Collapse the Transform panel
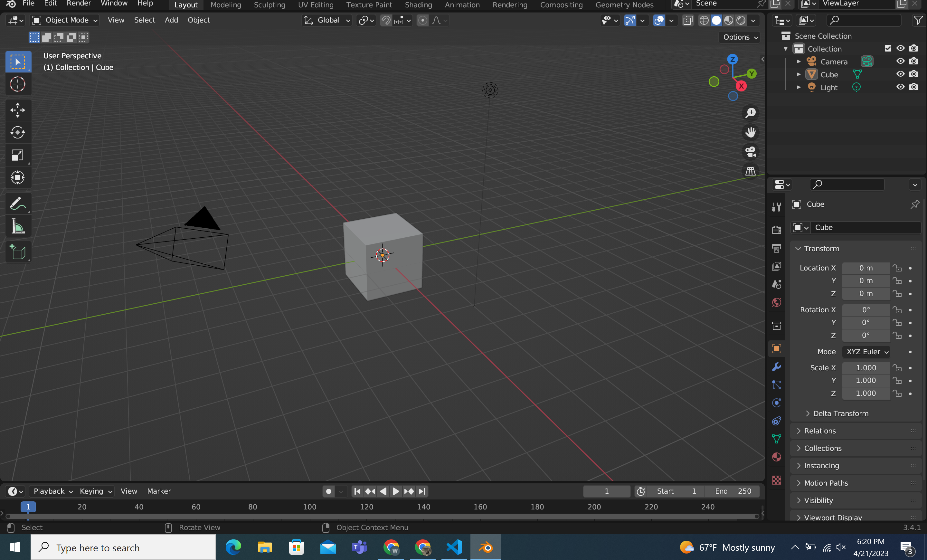Screen dimensions: 927x560 (x=798, y=248)
